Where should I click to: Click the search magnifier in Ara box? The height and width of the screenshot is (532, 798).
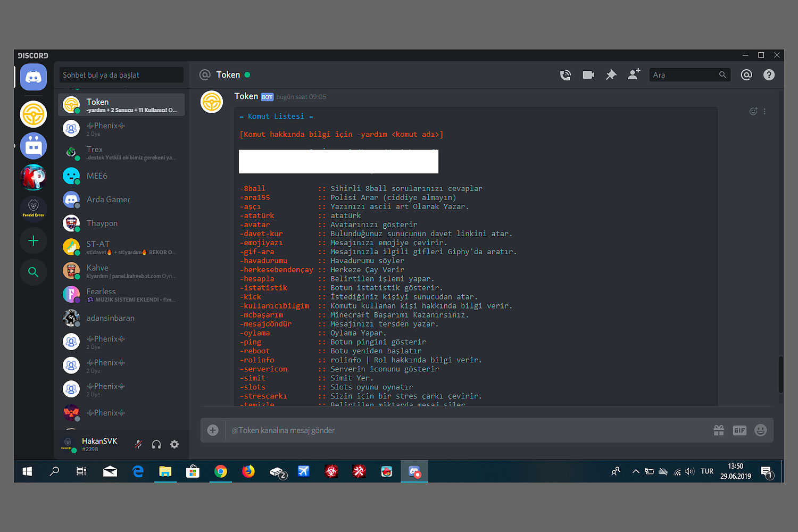722,75
